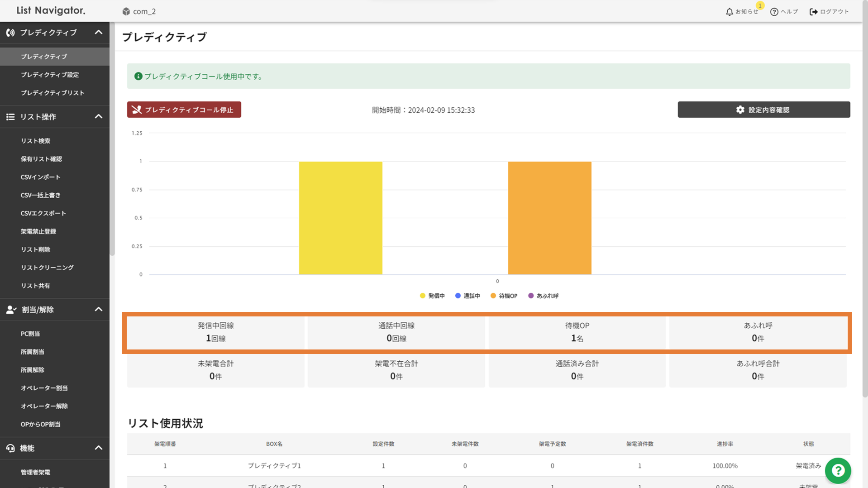Toggle 通話中 series in chart legend
This screenshot has width=868, height=488.
point(467,296)
